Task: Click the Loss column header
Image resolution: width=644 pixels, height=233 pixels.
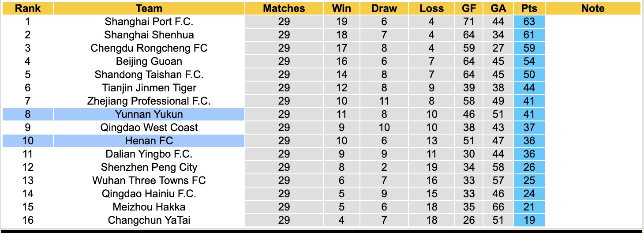Action: click(x=431, y=8)
